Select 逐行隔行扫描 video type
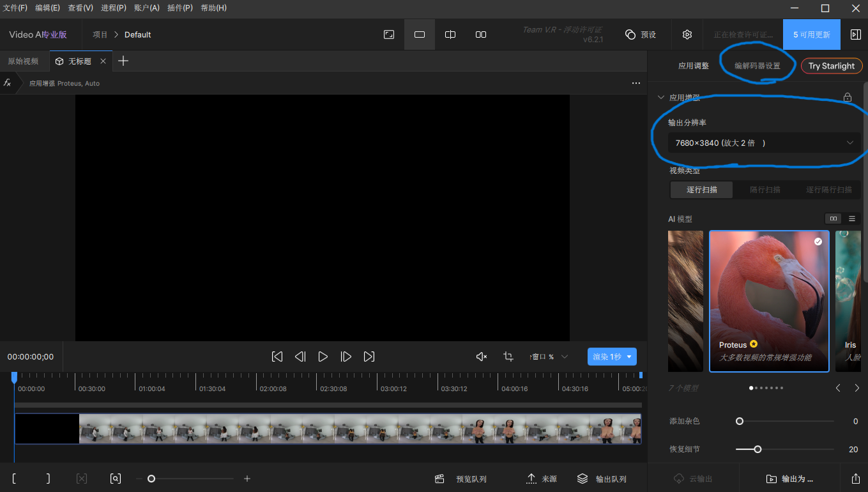868x492 pixels. point(829,190)
